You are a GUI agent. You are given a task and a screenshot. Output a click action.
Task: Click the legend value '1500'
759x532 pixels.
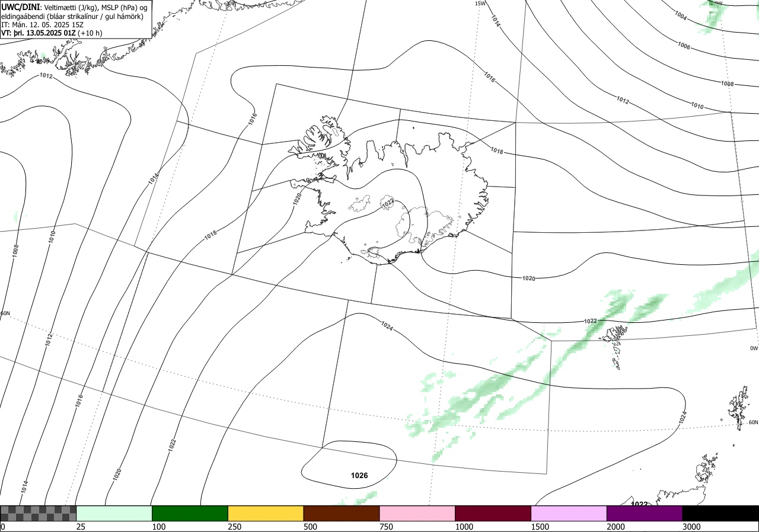coord(540,527)
